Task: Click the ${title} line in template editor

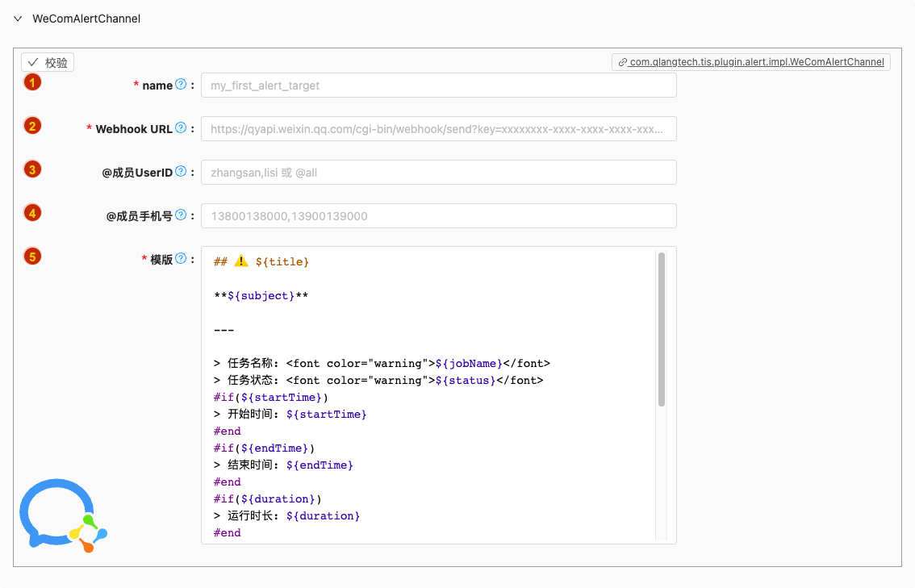Action: point(282,262)
